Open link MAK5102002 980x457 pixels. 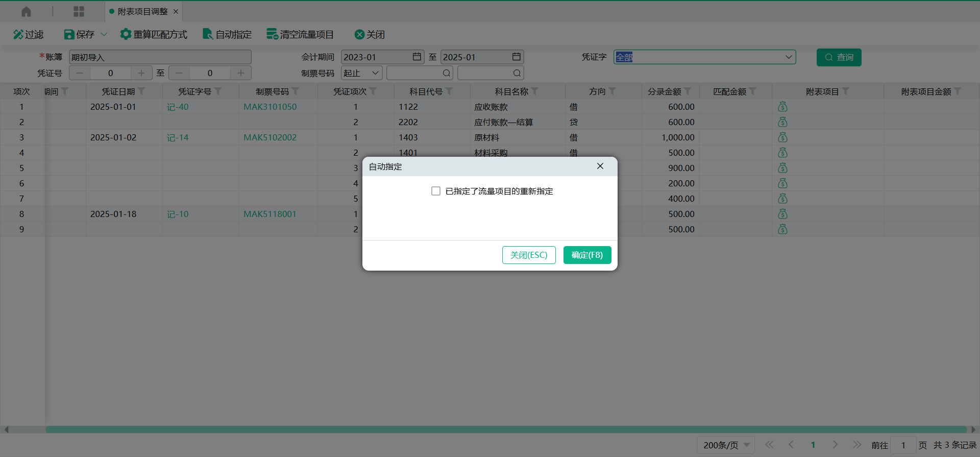[x=270, y=137]
